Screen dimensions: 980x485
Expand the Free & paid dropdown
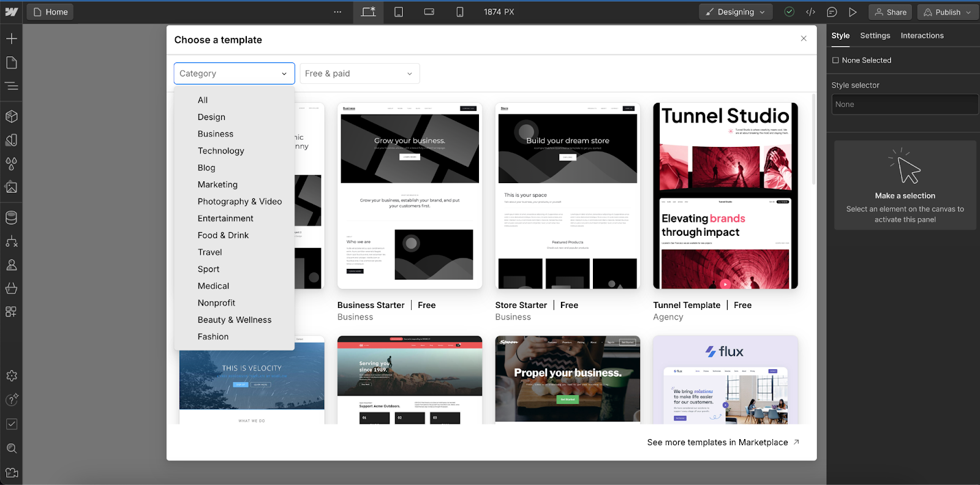(x=359, y=73)
